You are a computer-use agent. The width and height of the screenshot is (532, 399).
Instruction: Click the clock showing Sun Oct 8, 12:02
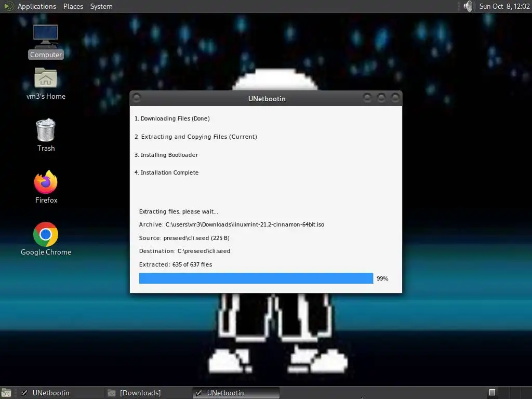coord(504,6)
